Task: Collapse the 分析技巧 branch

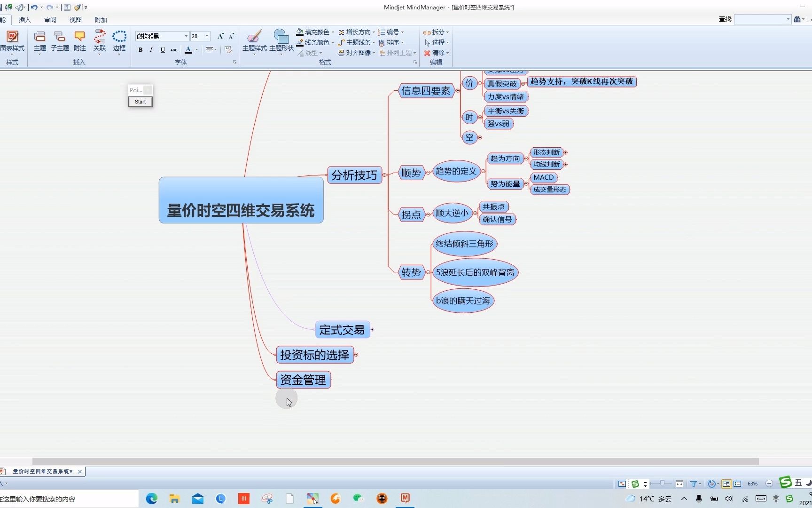Action: (384, 175)
